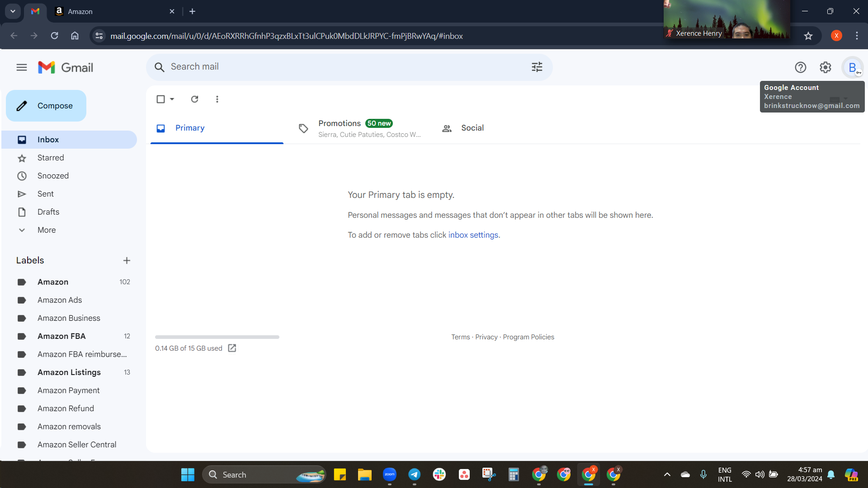Image resolution: width=868 pixels, height=488 pixels.
Task: Open Starred messages
Action: point(69,158)
